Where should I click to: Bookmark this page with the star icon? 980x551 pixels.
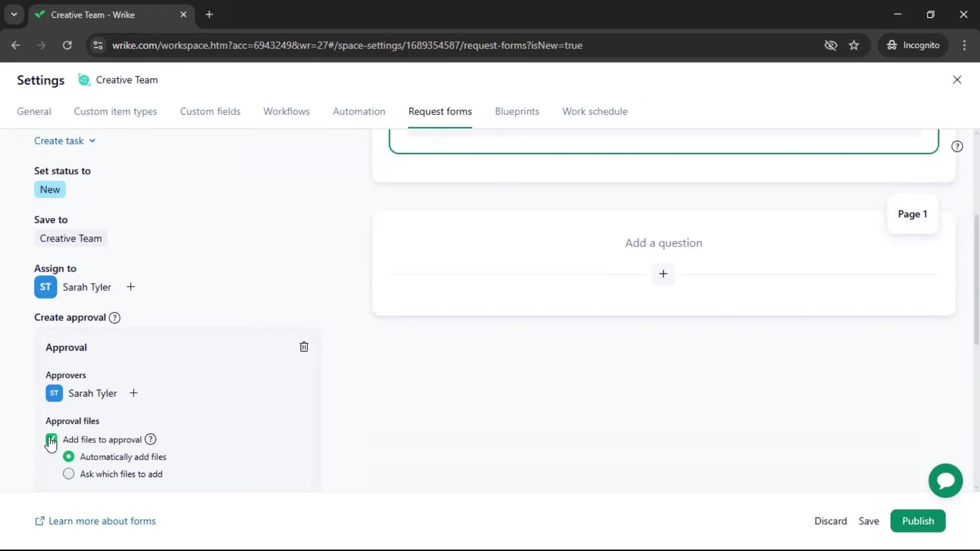(x=854, y=45)
